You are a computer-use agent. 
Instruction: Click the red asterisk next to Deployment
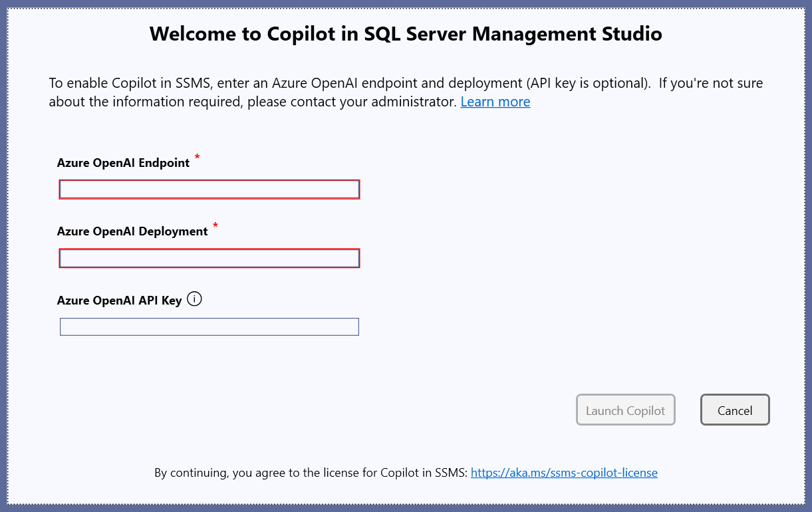pyautogui.click(x=215, y=227)
